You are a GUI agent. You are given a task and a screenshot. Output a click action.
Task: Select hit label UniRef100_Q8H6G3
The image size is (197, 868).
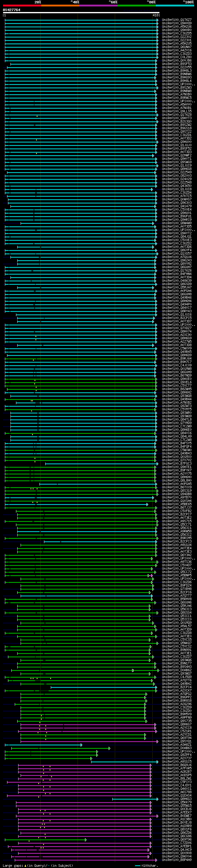(x=176, y=799)
